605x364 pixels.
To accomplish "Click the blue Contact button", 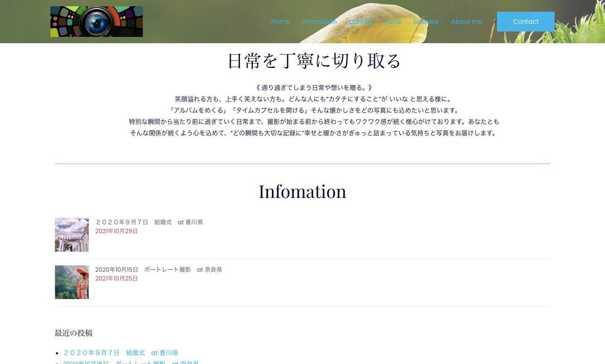I will 526,22.
